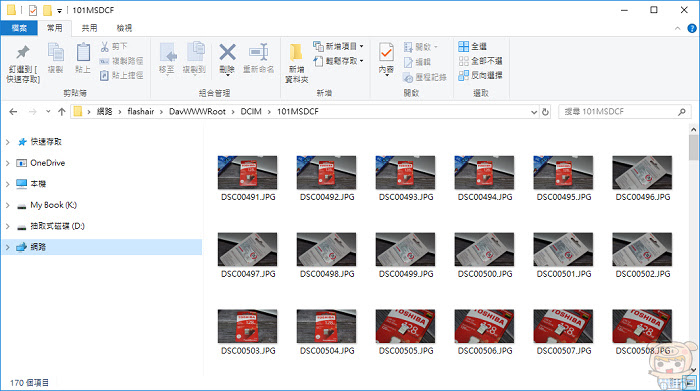The width and height of the screenshot is (700, 391).
Task: Click the refresh button beside address bar
Action: pyautogui.click(x=545, y=112)
